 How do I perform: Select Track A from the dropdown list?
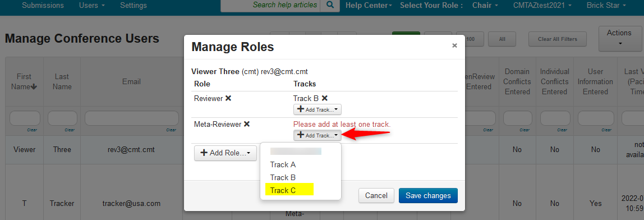[x=283, y=164]
